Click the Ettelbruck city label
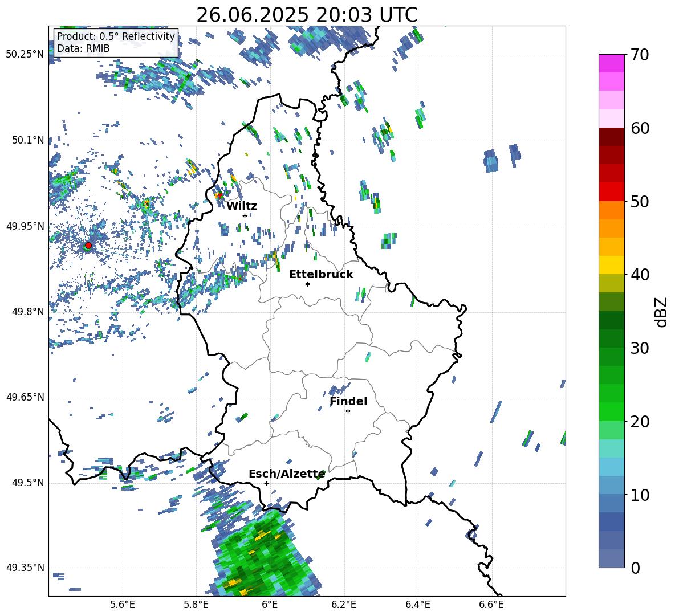Screen dimensions: 675x616 [321, 275]
